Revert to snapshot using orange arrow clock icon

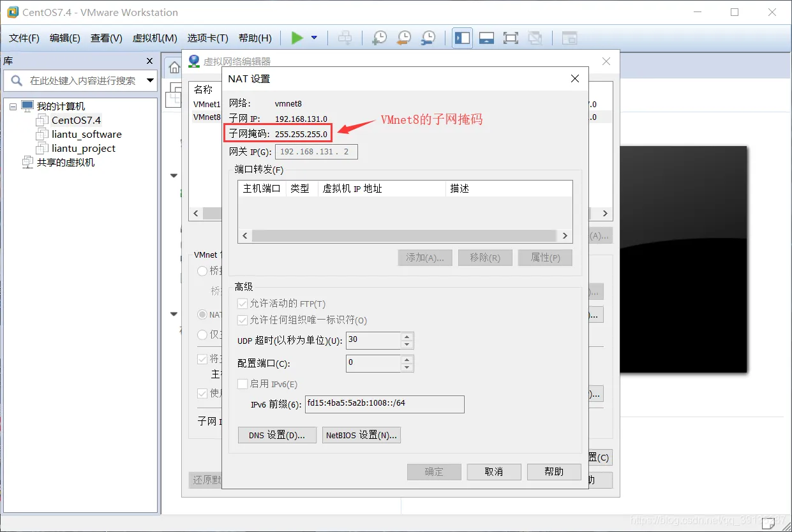403,38
